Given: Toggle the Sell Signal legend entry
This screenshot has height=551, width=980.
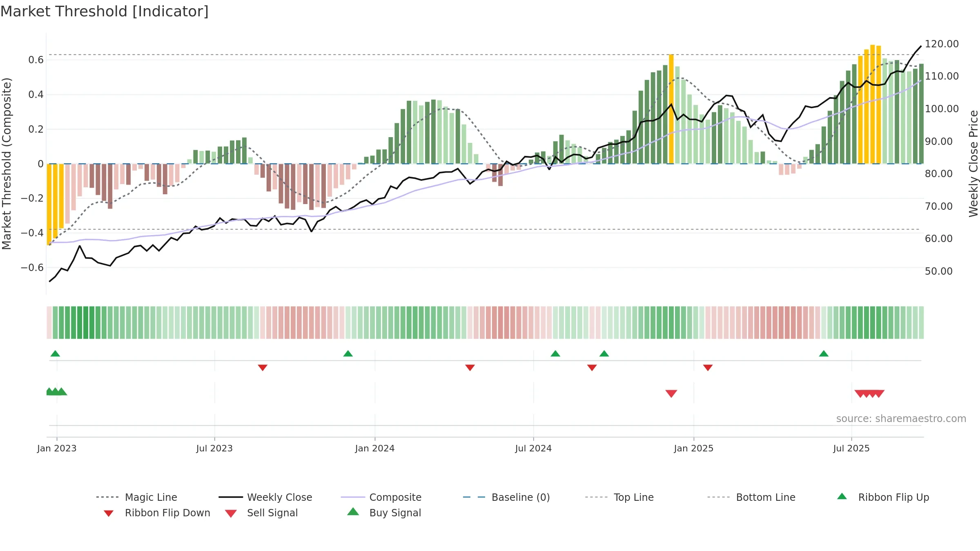Looking at the screenshot, I should coord(261,513).
